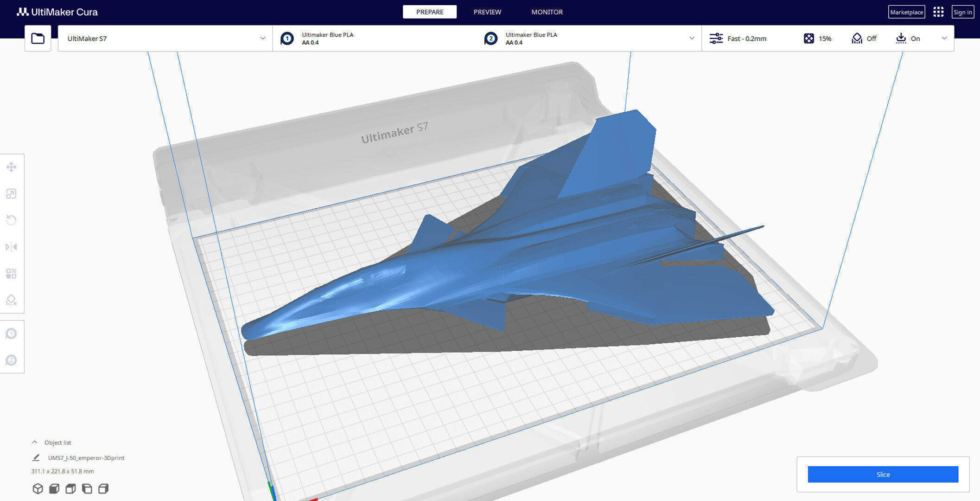Select the Move tool
This screenshot has height=501, width=980.
point(12,167)
